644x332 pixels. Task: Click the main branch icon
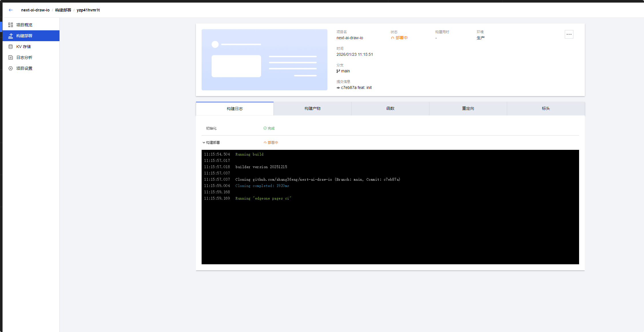338,71
